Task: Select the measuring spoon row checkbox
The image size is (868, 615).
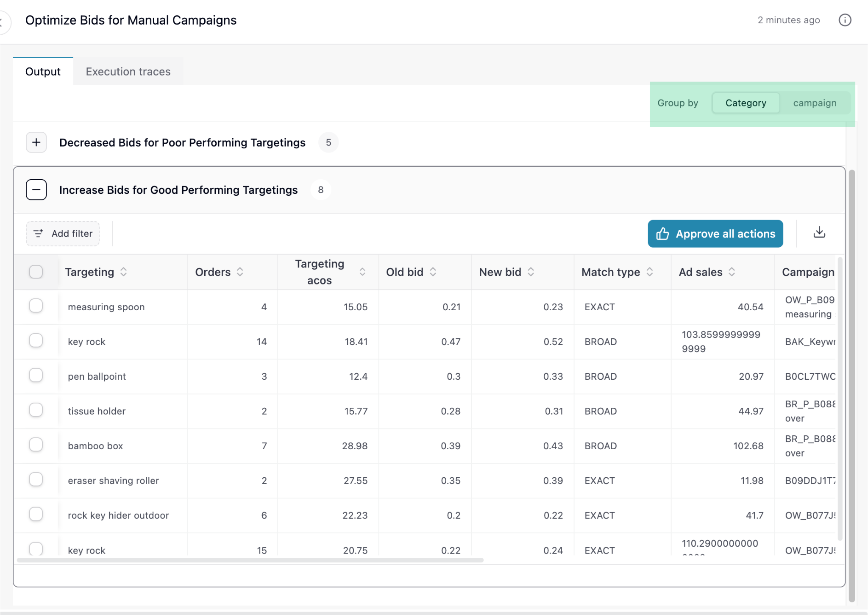Action: [x=36, y=306]
